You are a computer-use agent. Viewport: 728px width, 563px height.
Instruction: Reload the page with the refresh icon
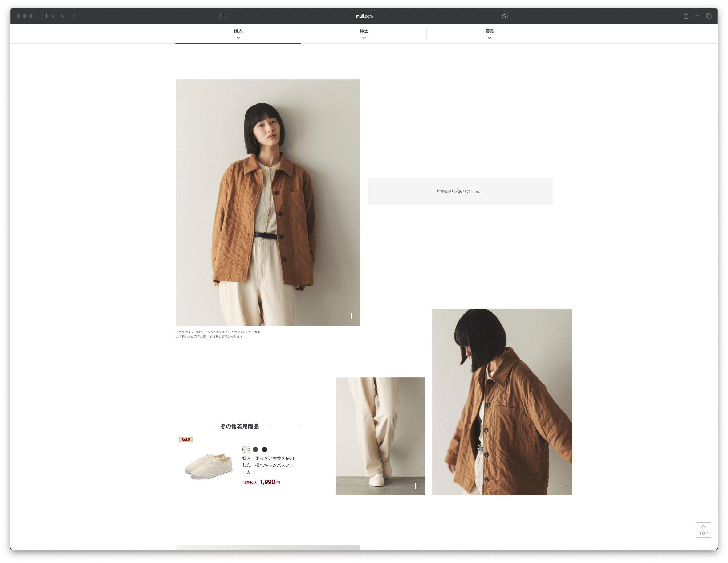click(504, 16)
